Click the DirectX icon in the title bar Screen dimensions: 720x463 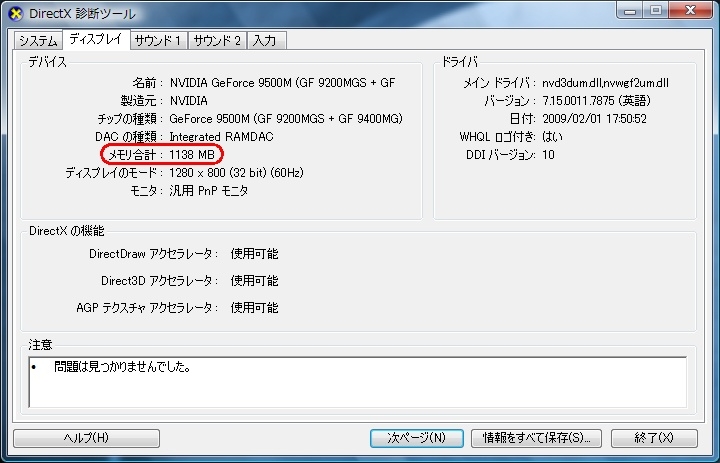tap(16, 13)
